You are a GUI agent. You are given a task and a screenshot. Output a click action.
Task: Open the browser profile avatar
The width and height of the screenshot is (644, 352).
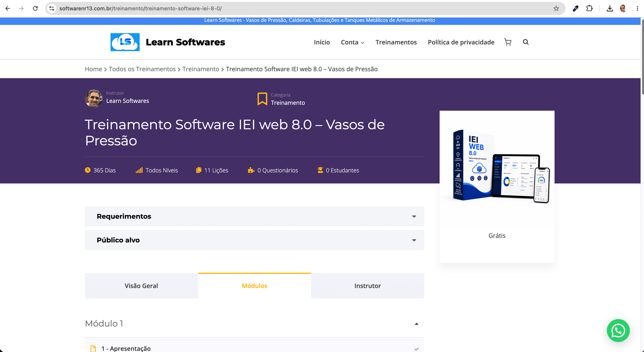click(x=623, y=8)
